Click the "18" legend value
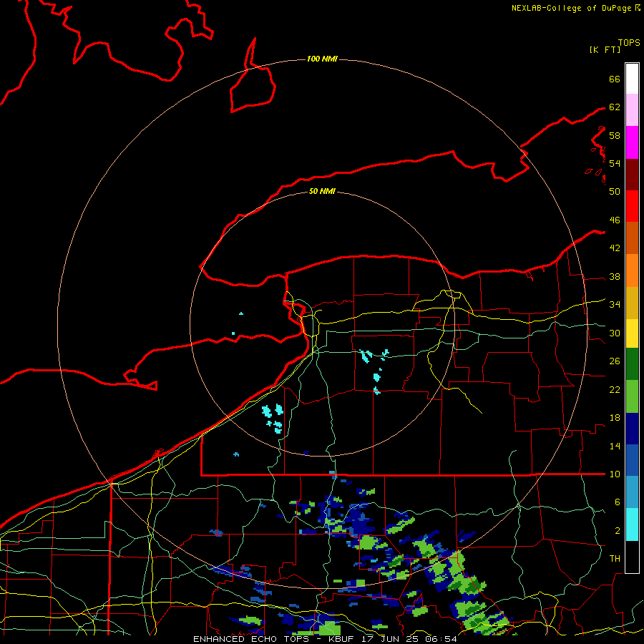Viewport: 644px width, 644px height. click(615, 418)
